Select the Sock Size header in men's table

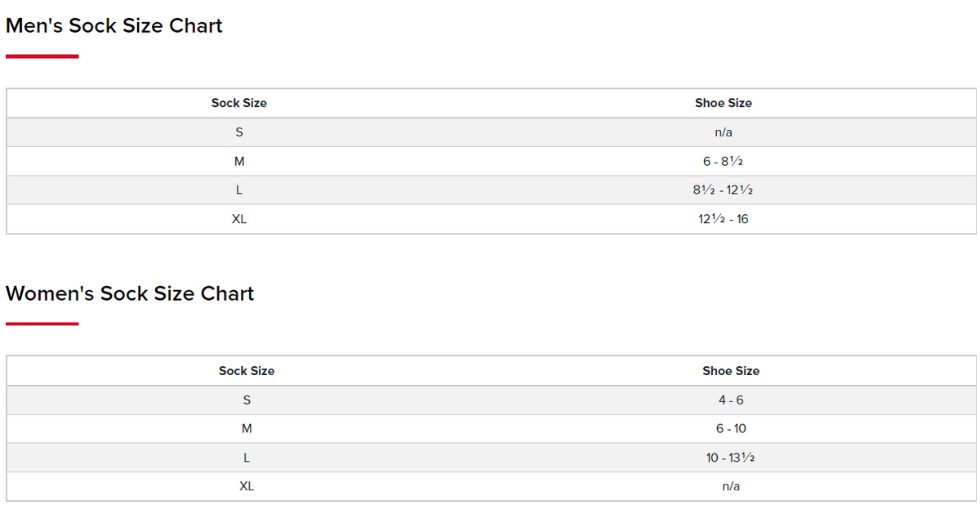239,103
